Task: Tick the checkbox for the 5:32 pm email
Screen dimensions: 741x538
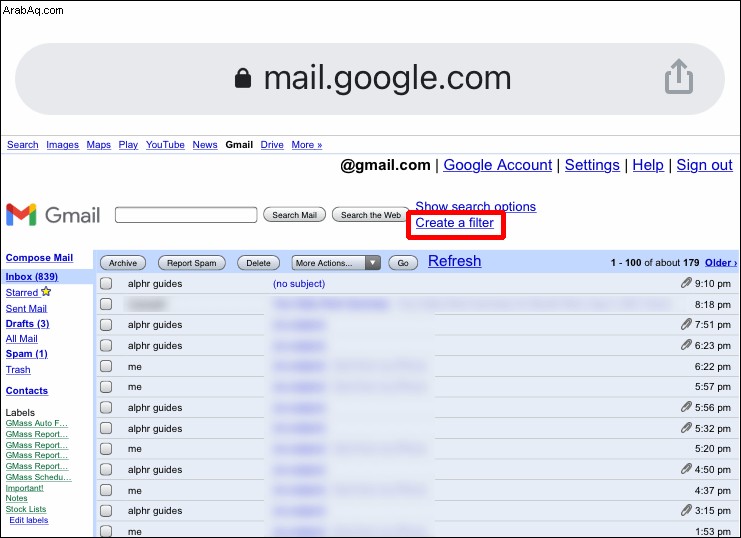Action: 106,428
